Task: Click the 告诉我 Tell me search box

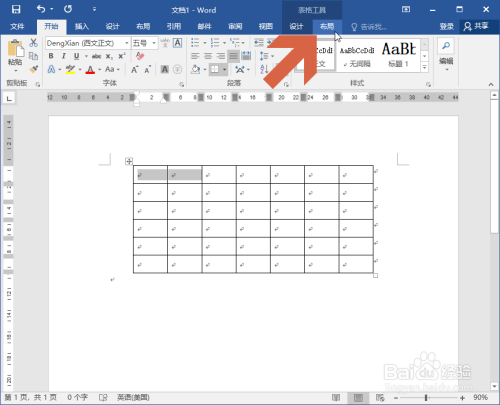Action: tap(369, 27)
